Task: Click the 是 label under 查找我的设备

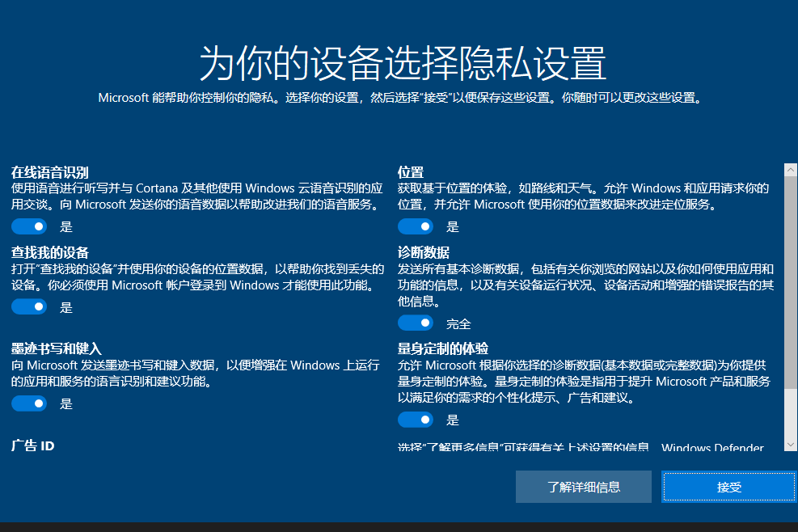Action: point(66,307)
